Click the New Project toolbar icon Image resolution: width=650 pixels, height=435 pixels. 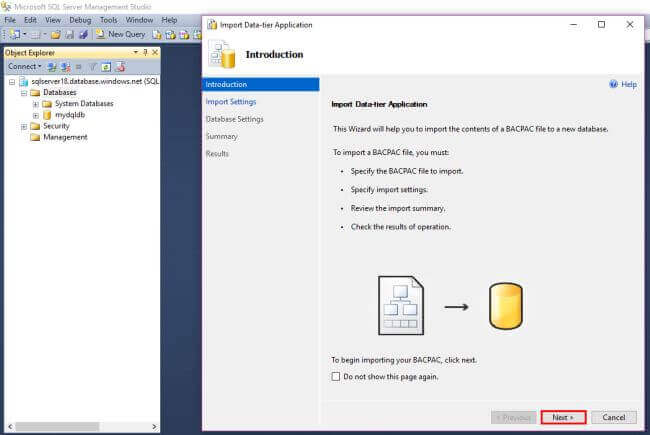click(x=15, y=34)
